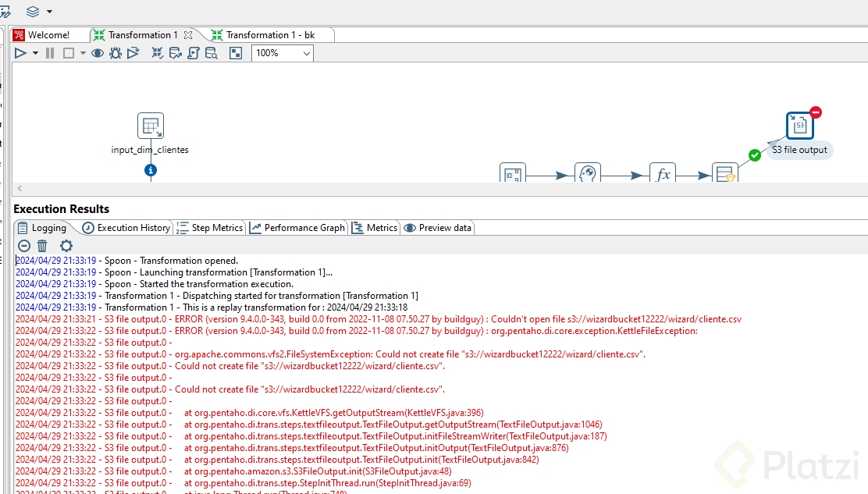The width and height of the screenshot is (868, 494).
Task: Open log settings gear icon
Action: click(66, 246)
